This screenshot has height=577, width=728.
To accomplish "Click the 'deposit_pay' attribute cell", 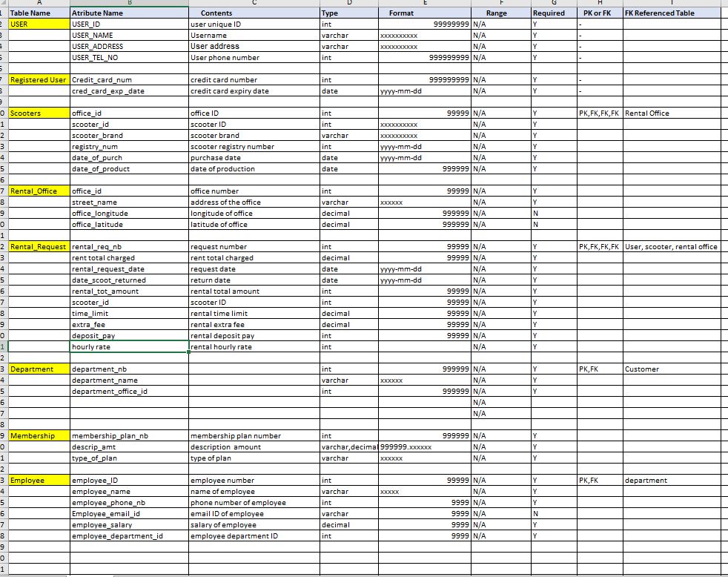I will point(129,336).
